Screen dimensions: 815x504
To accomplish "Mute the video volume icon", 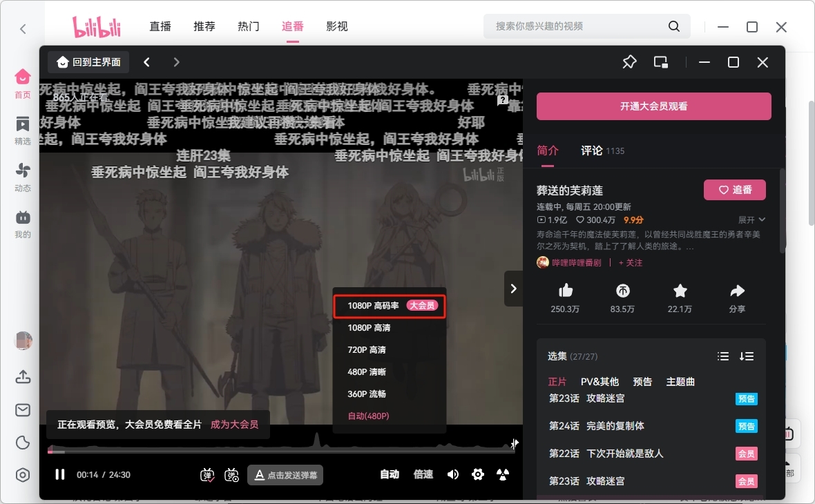I will click(x=452, y=474).
